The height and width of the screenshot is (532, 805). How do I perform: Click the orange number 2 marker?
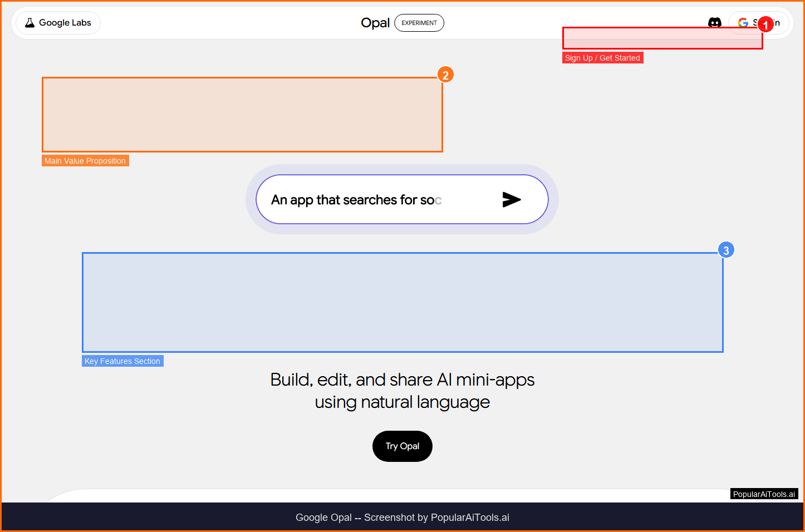(445, 75)
